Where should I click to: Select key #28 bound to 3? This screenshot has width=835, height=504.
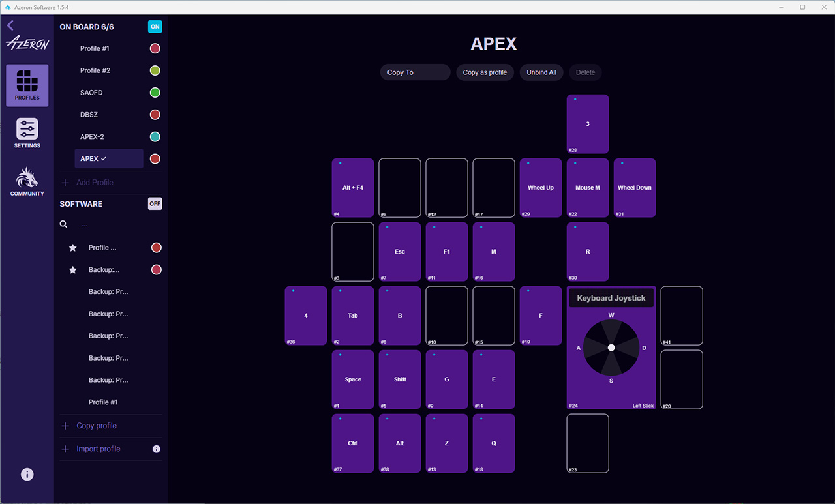point(588,124)
